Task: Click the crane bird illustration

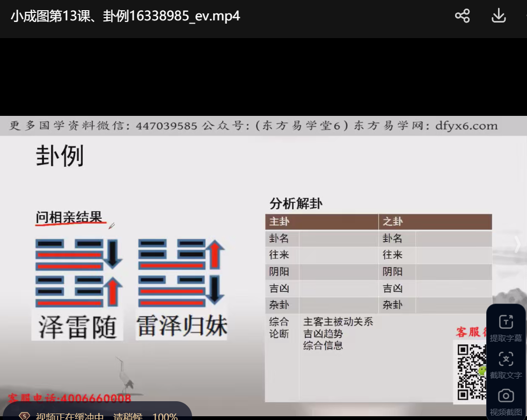Action: pos(126,376)
